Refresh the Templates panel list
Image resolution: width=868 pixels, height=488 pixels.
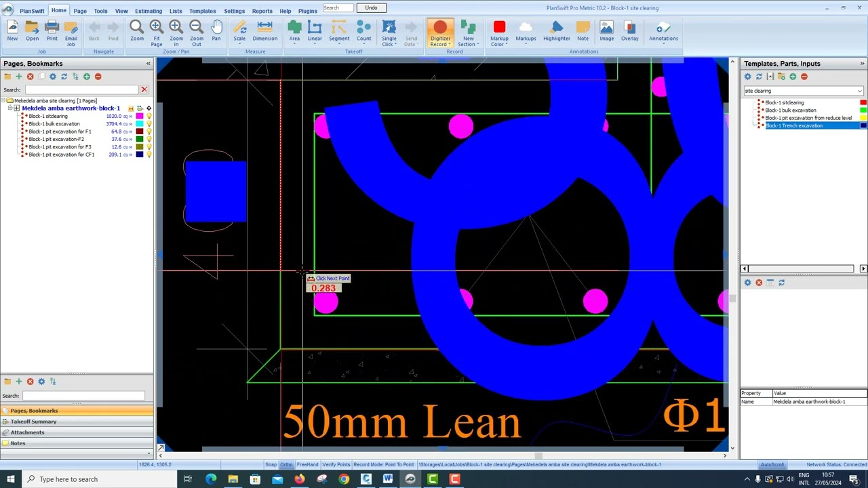click(759, 77)
